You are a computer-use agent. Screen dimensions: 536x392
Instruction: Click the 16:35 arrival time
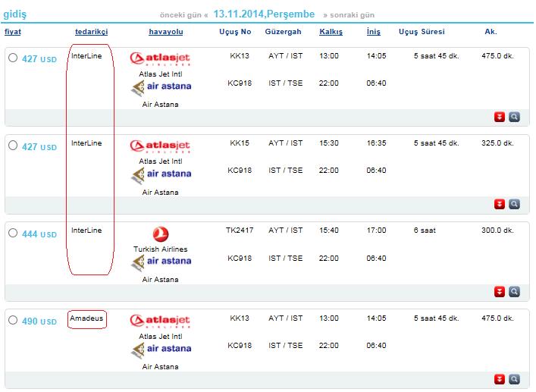pyautogui.click(x=376, y=143)
